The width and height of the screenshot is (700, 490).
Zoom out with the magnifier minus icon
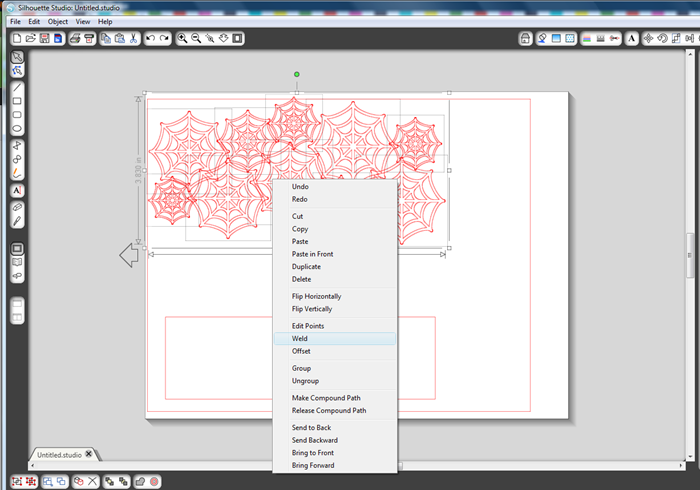(196, 38)
